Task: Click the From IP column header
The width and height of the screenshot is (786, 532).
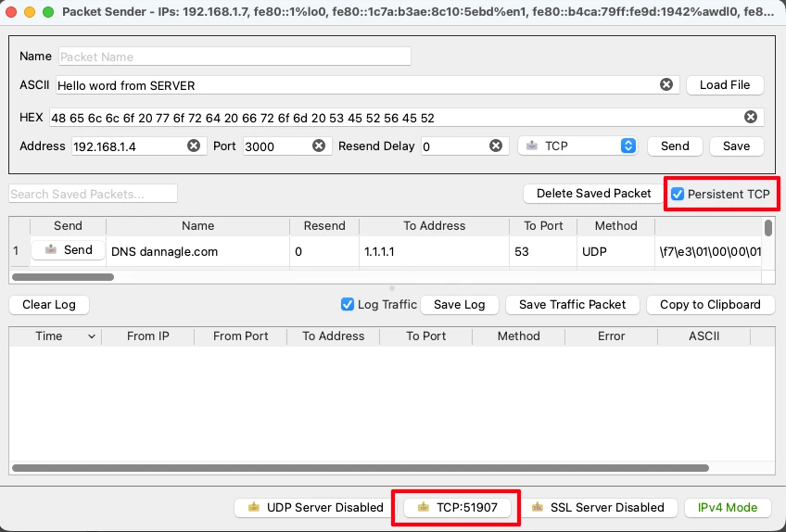Action: [x=148, y=336]
